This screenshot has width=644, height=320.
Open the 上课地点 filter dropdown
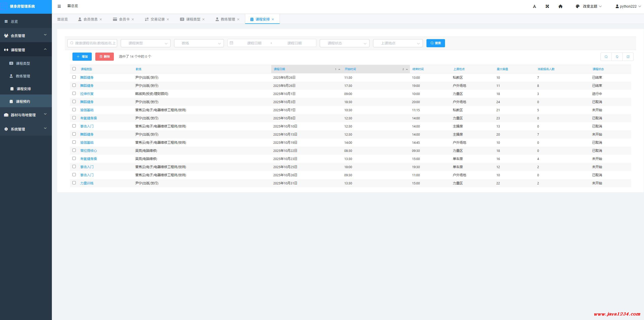click(398, 43)
